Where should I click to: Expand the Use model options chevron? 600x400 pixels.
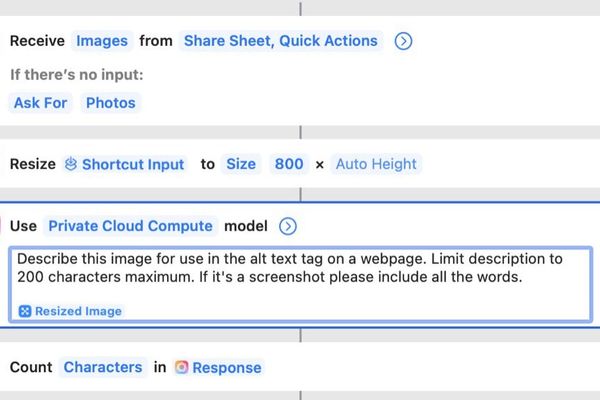288,226
